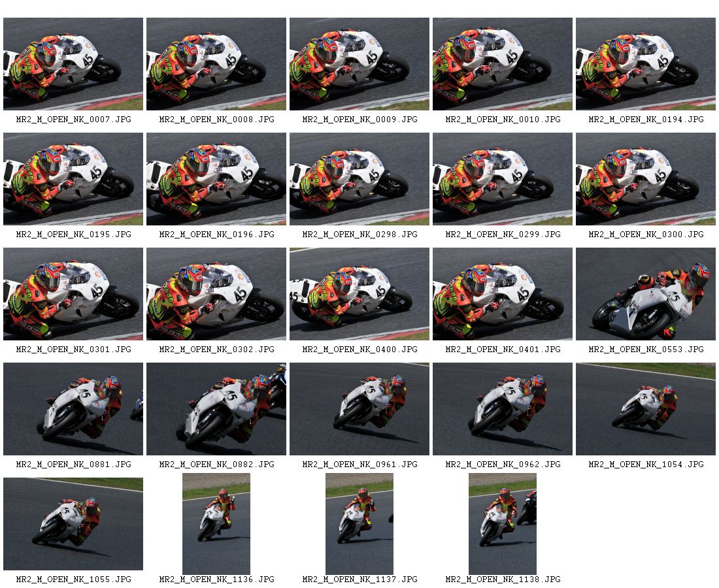Select image MR2_M_OPEN_NK_0961.JPG

(x=359, y=409)
